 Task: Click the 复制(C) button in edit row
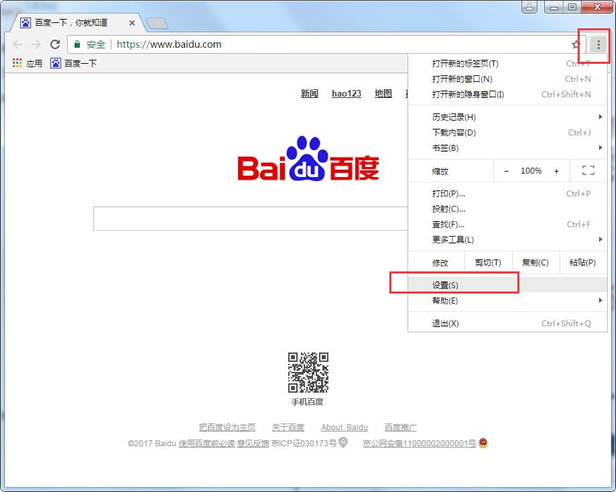[537, 263]
